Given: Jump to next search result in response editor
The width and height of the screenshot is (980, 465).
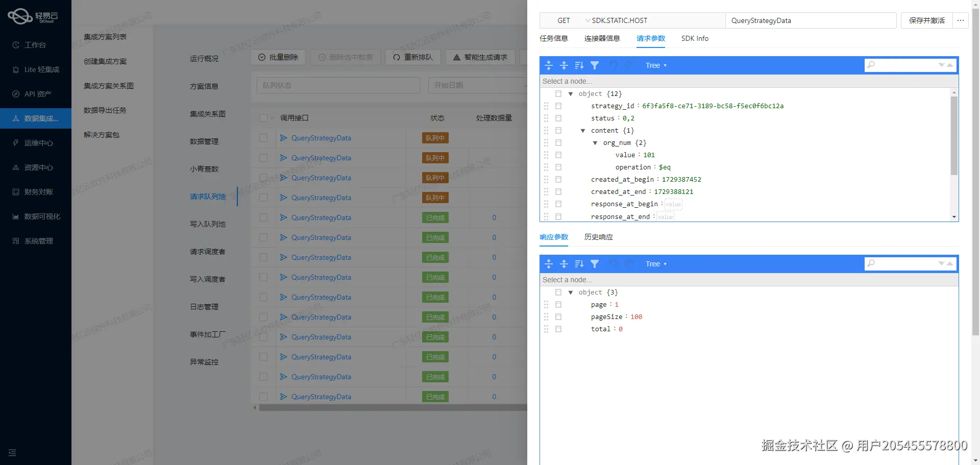Looking at the screenshot, I should [942, 264].
